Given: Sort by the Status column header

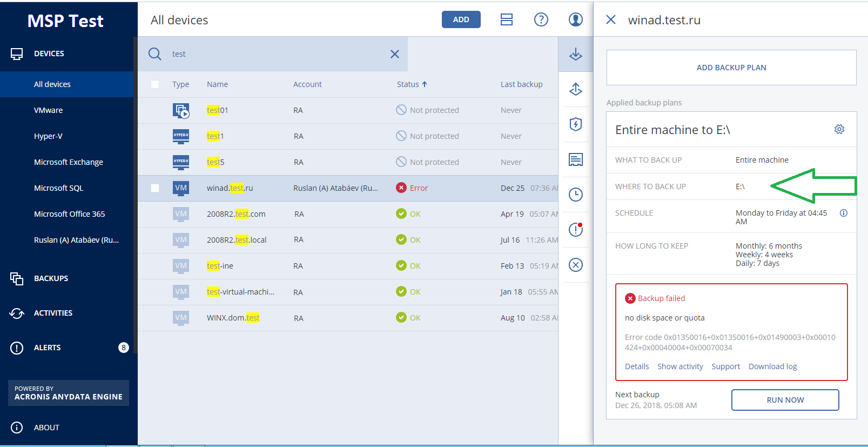Looking at the screenshot, I should pyautogui.click(x=412, y=84).
